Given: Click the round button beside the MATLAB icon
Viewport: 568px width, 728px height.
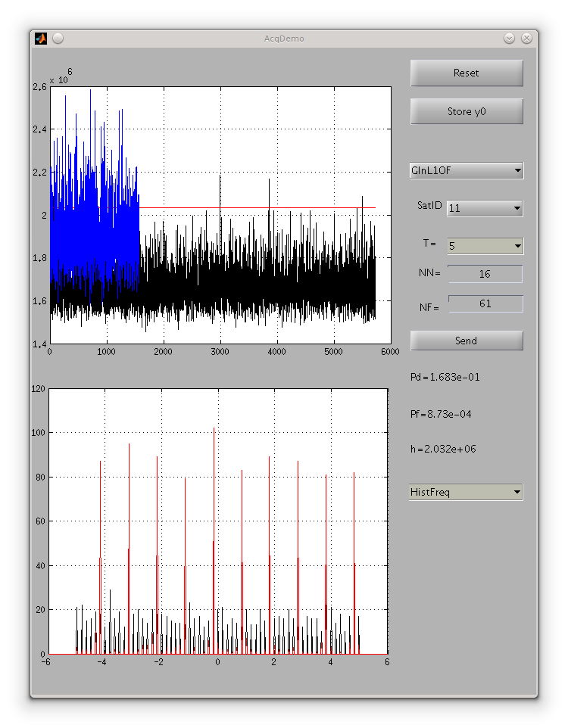Looking at the screenshot, I should 58,39.
